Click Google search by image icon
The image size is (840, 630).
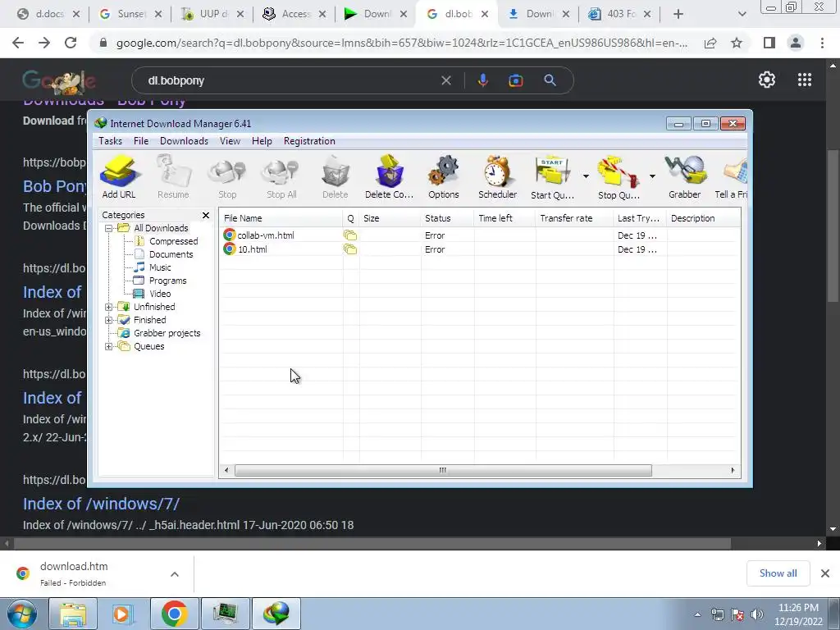[x=516, y=81]
